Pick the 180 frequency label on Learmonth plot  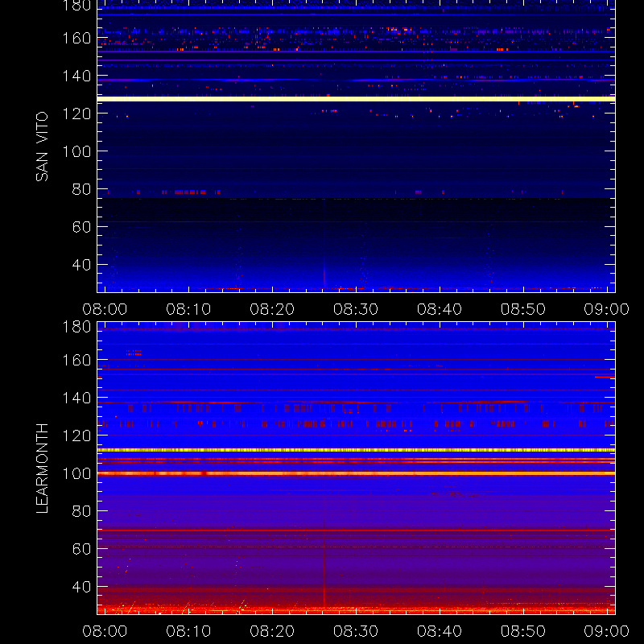pos(76,327)
